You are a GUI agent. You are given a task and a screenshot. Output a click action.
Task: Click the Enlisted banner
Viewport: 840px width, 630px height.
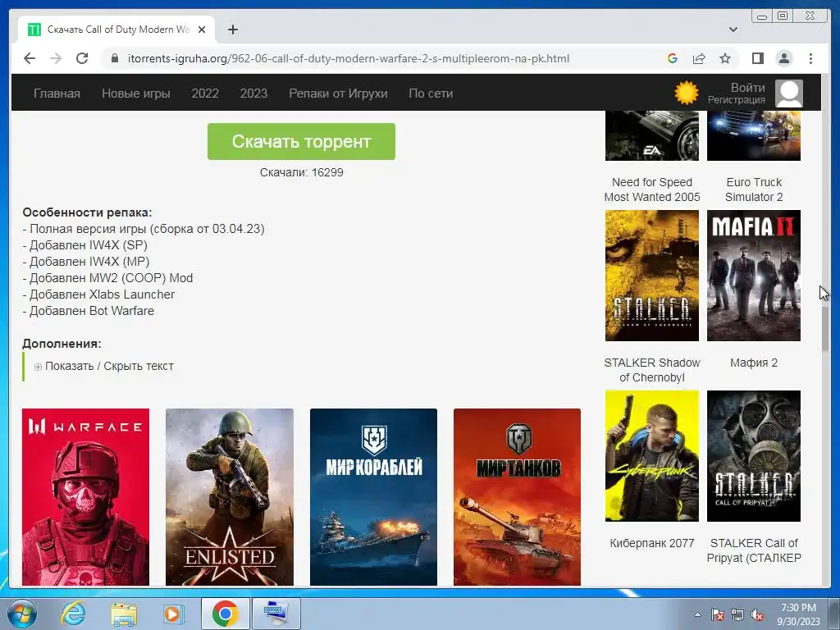pos(230,497)
